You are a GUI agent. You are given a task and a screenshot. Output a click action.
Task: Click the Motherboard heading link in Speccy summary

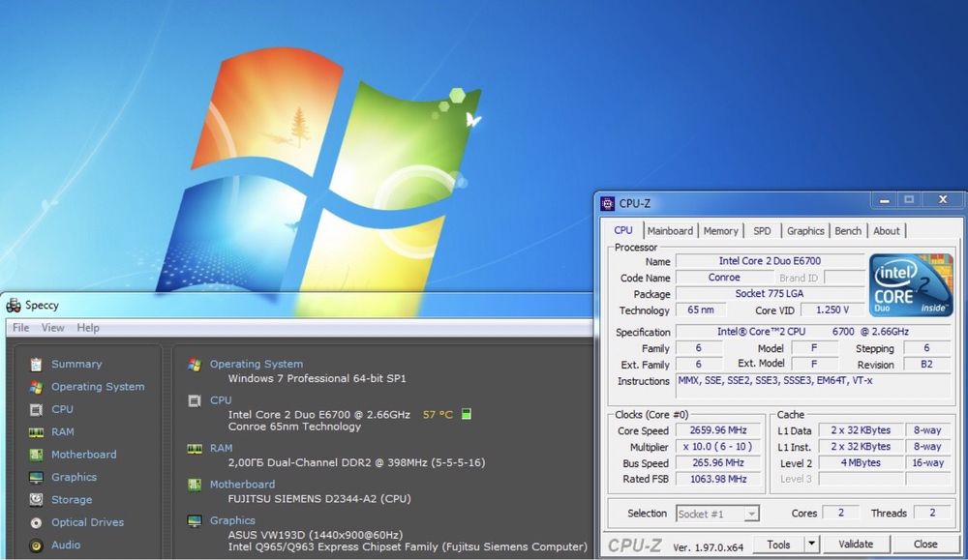(x=242, y=485)
